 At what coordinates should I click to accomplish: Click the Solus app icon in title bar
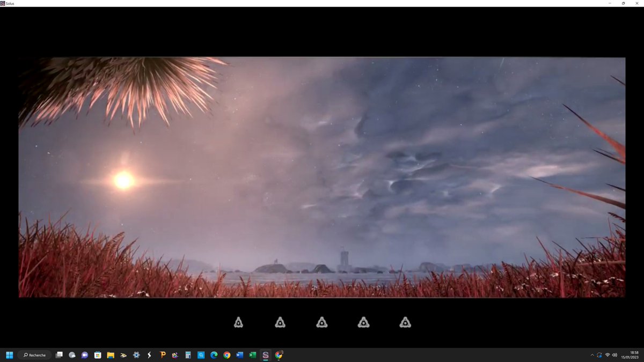[x=3, y=3]
